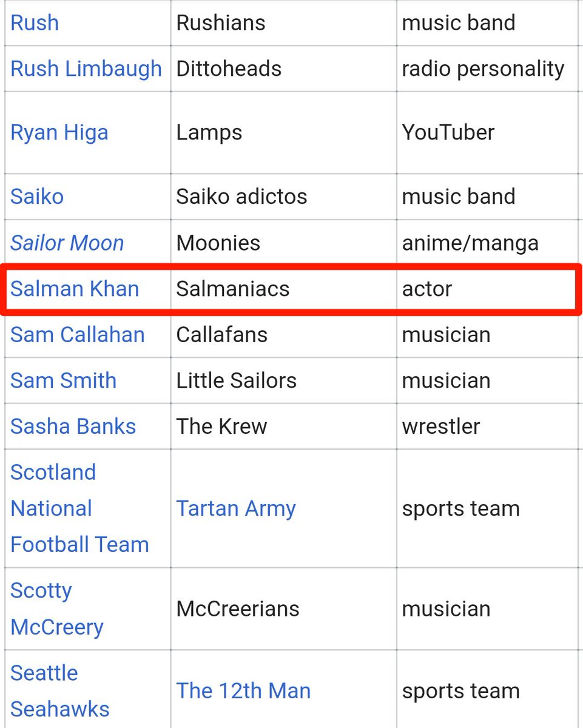Visit the Sam Smith link
Screen dimensions: 583x728
pyautogui.click(x=64, y=380)
